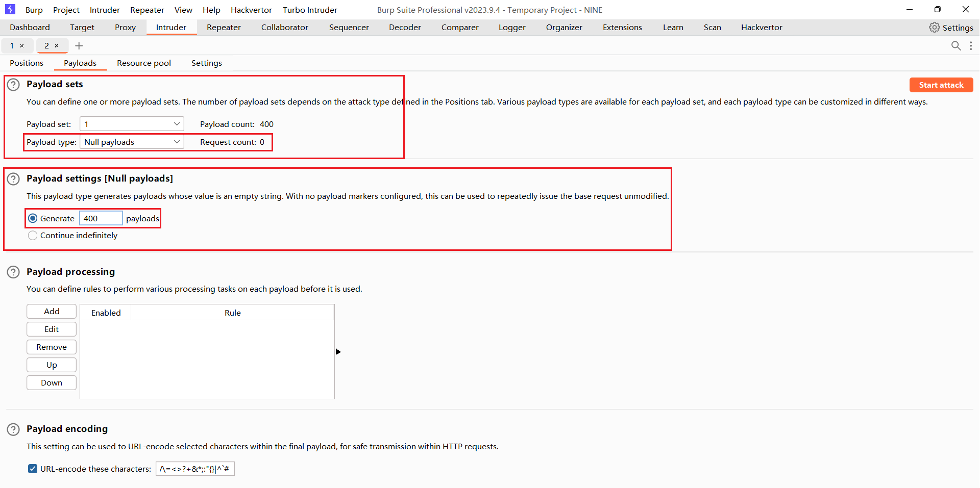The width and height of the screenshot is (980, 488).
Task: Click Edit processing rule button
Action: click(52, 329)
